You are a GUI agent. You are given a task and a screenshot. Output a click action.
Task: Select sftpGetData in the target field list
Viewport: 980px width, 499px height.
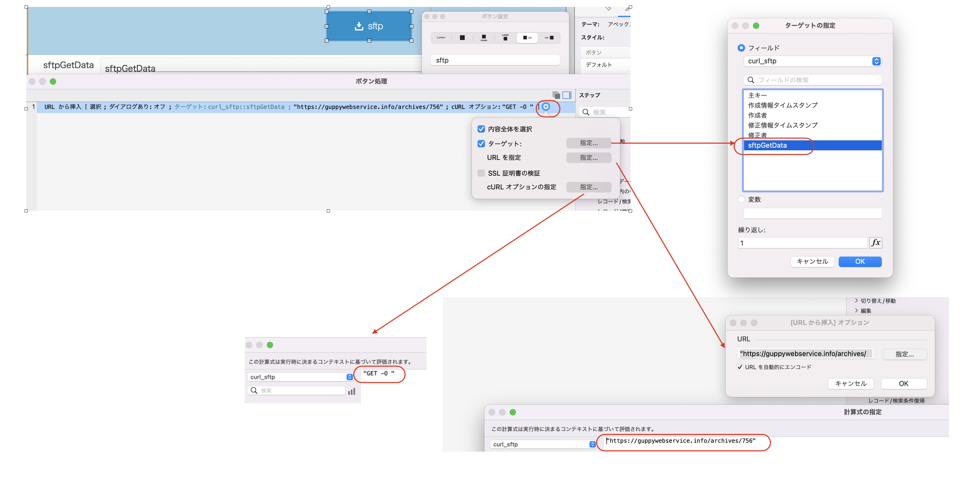click(x=768, y=145)
